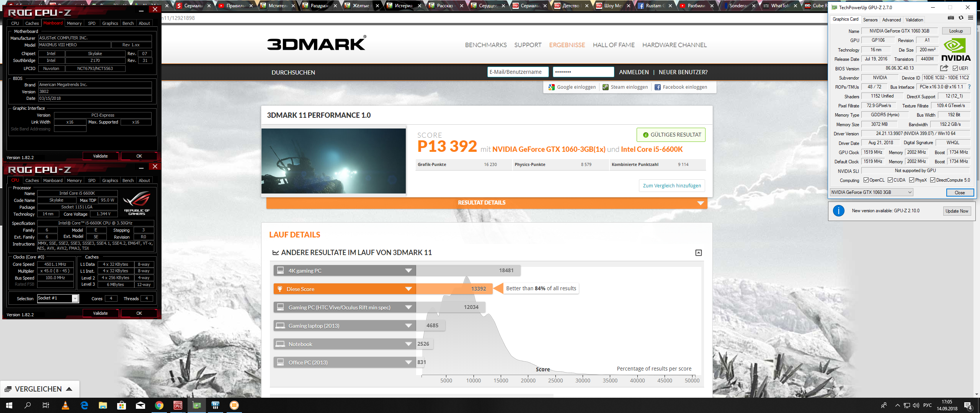Open File Explorer from the taskbar
The width and height of the screenshot is (980, 413).
click(x=103, y=405)
